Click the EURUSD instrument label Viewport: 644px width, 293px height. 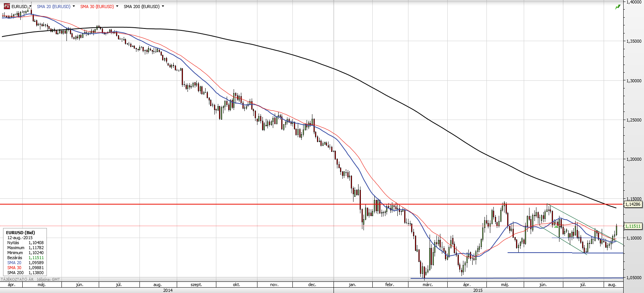[19, 7]
